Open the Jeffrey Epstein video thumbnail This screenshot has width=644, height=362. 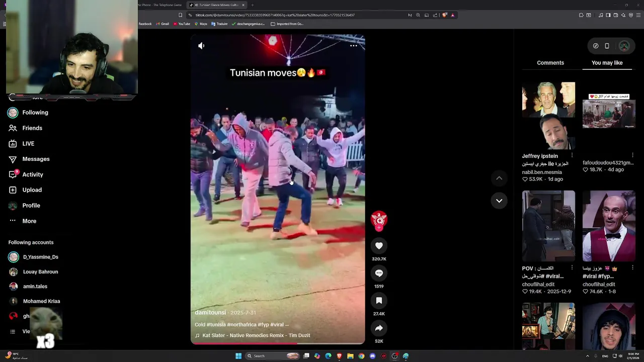548,116
